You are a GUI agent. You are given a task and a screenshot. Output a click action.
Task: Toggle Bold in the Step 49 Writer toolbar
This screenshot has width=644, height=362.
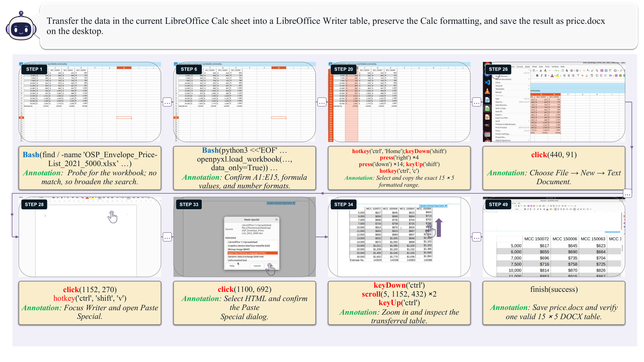tap(525, 209)
